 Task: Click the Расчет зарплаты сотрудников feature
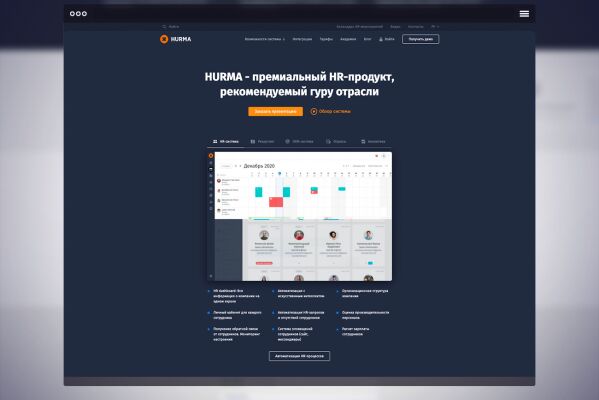(356, 331)
